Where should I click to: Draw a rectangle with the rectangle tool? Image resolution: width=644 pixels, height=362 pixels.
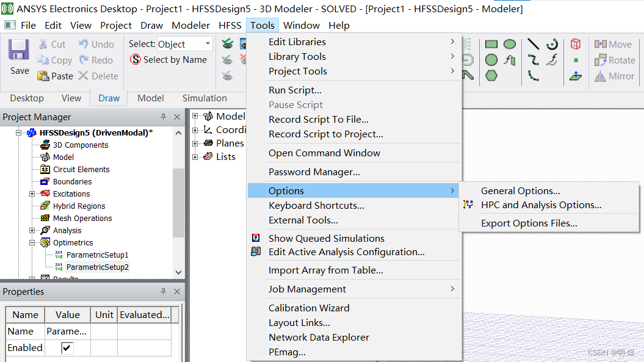[491, 45]
